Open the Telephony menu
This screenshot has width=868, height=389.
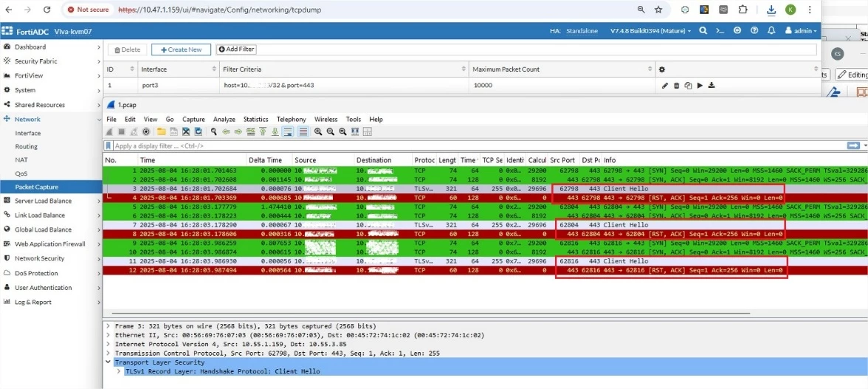coord(291,120)
